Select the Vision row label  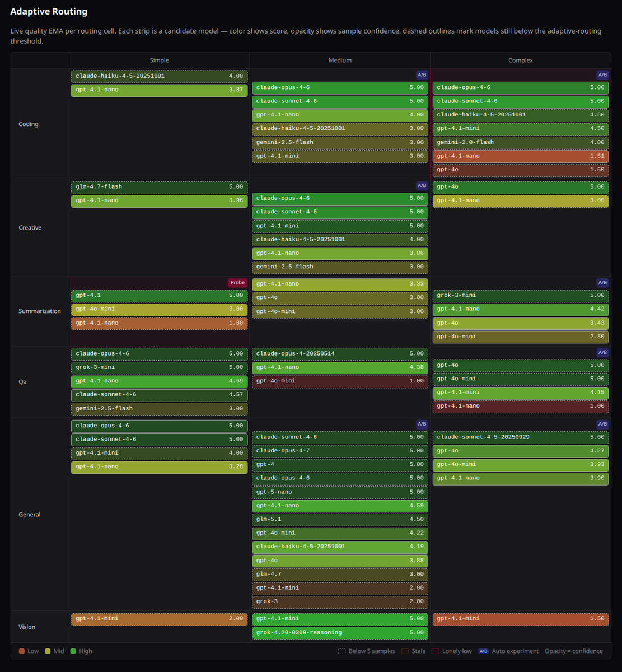click(x=27, y=627)
